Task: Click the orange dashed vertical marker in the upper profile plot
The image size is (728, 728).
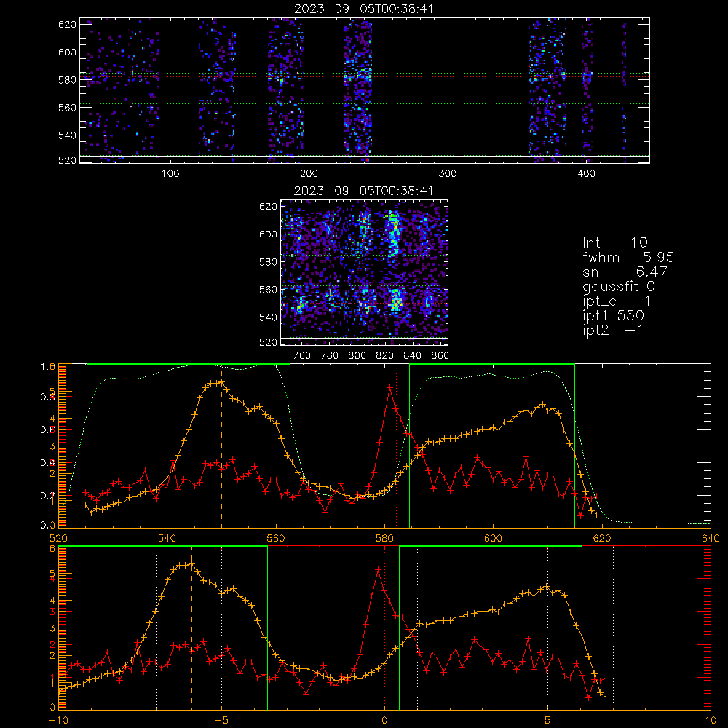Action: point(221,447)
